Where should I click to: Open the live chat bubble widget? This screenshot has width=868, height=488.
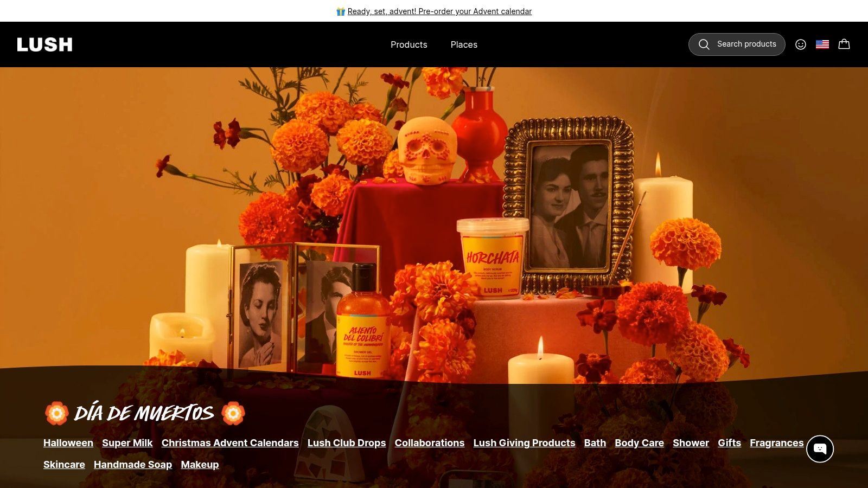coord(820,449)
